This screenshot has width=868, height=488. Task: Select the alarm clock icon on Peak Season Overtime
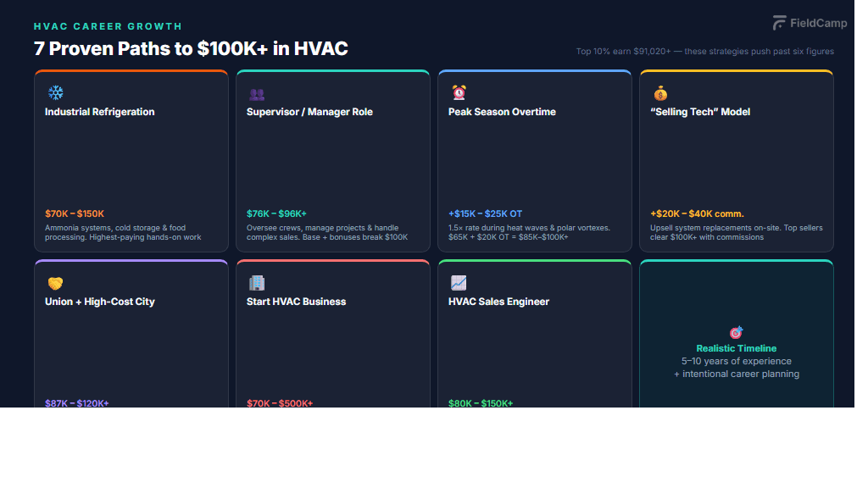click(458, 92)
